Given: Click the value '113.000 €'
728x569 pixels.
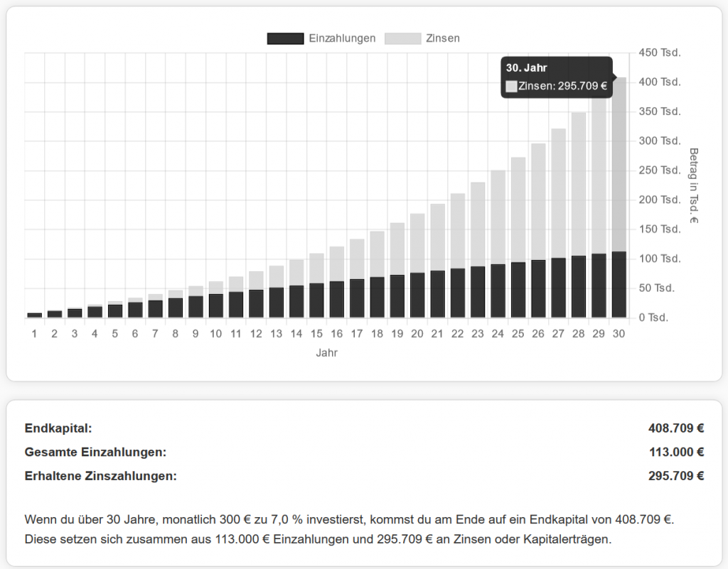Looking at the screenshot, I should [x=677, y=452].
